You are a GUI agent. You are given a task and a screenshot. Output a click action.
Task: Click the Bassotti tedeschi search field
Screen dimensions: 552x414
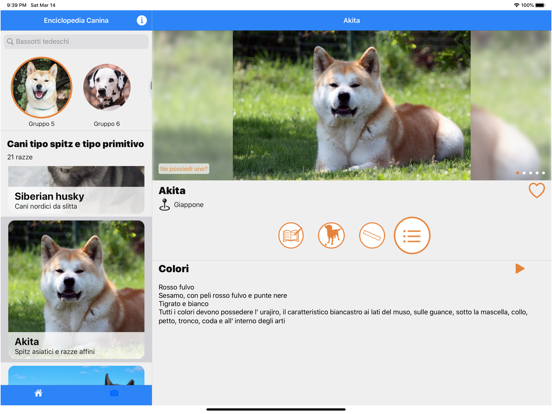pos(76,42)
